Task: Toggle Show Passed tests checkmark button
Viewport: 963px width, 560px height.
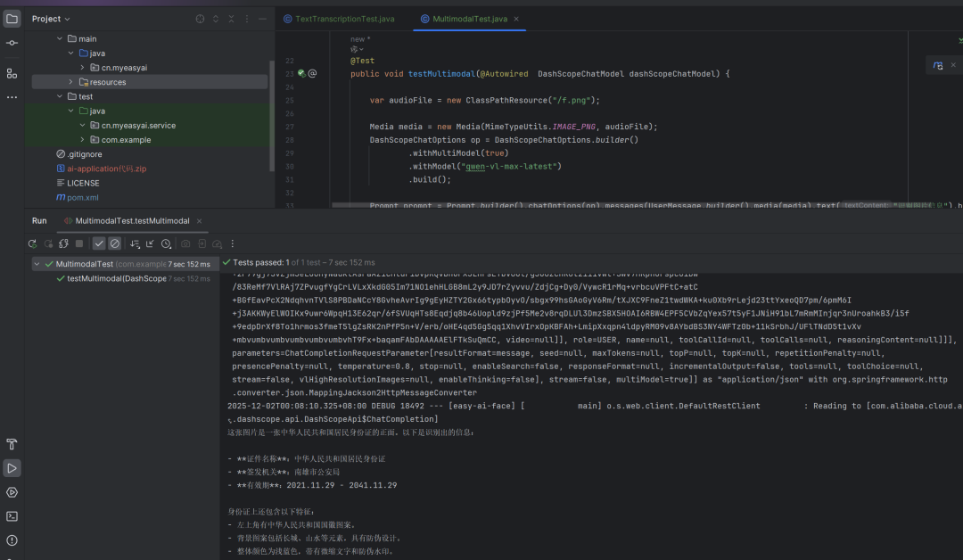Action: tap(99, 243)
